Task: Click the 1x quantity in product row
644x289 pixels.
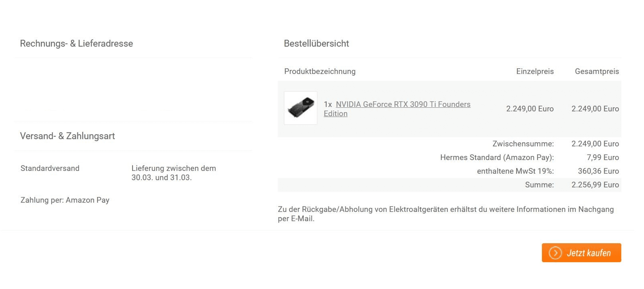Action: pyautogui.click(x=328, y=104)
